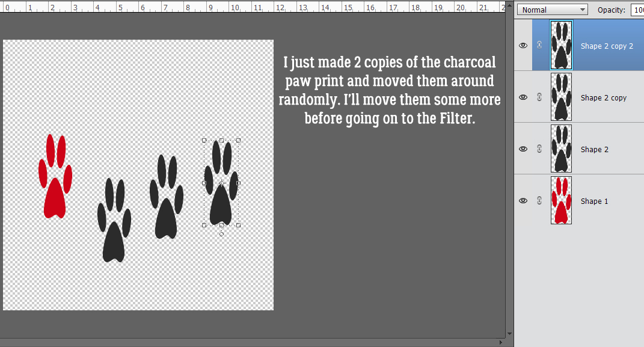Hide the Shape 2 copy 2 layer
Screen dimensions: 644x347
coord(523,46)
